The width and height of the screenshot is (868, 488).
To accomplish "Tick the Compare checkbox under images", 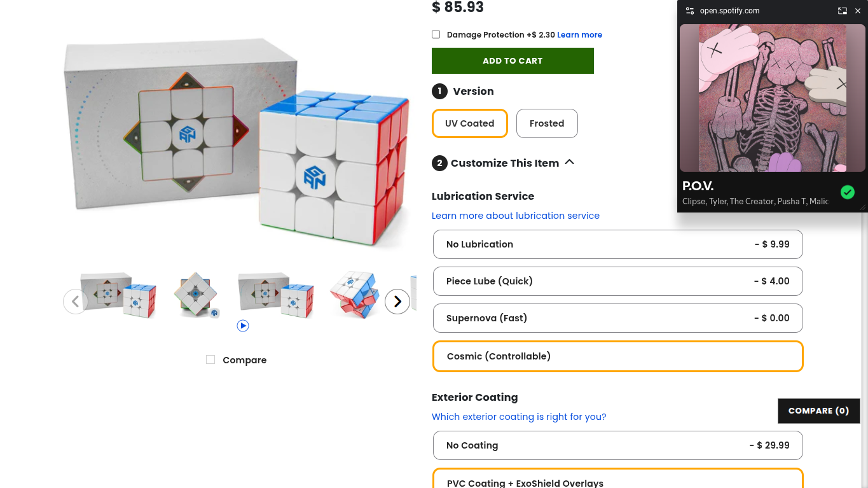I will coord(210,359).
